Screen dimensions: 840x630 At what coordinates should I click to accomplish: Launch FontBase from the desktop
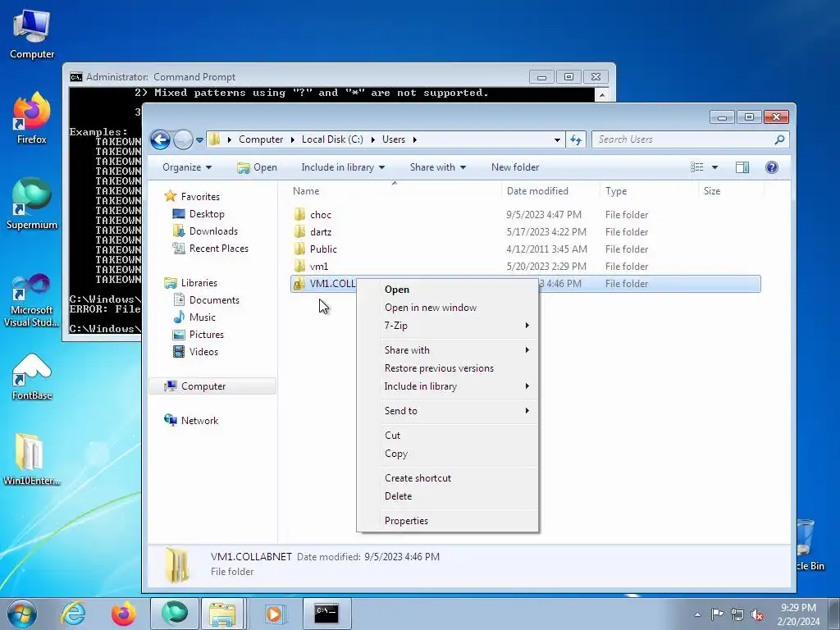click(32, 377)
